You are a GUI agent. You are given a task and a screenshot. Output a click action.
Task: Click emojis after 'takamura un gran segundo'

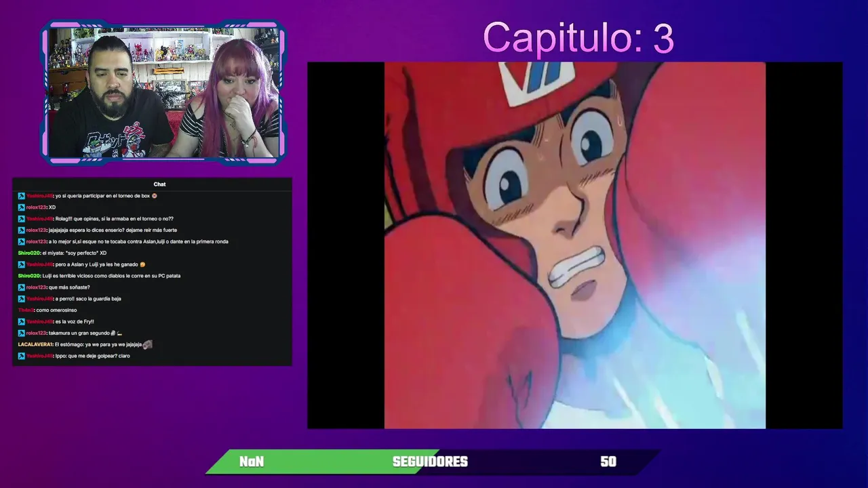click(116, 333)
